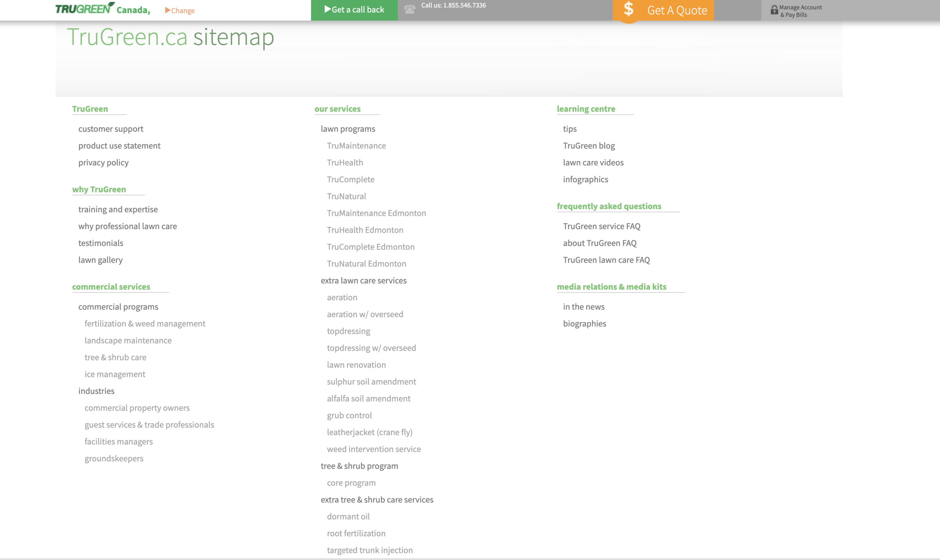Open lawn renovation

356,365
